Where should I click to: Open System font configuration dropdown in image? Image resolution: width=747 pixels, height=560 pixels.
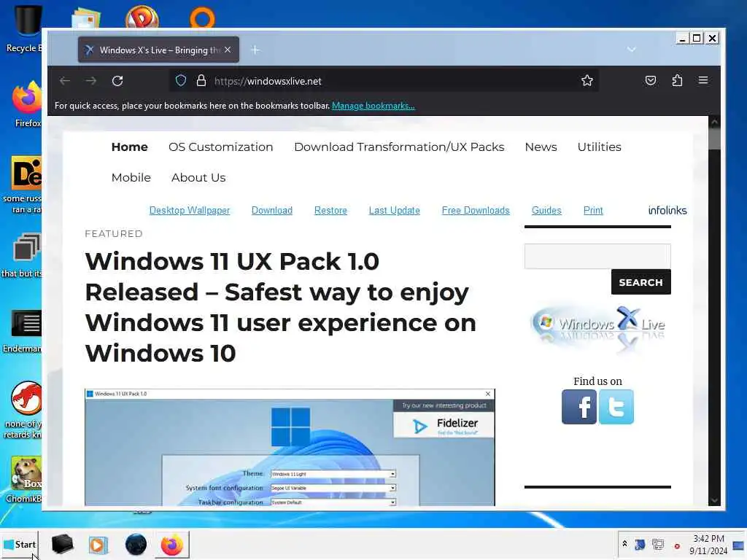333,488
